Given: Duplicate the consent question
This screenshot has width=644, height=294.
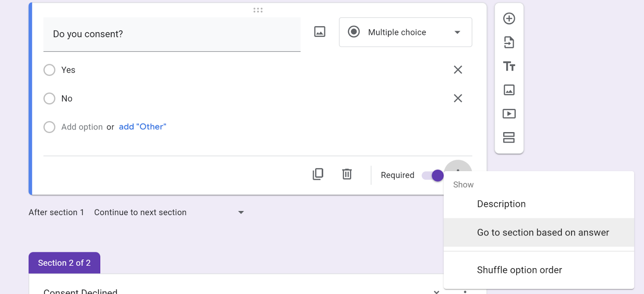Looking at the screenshot, I should [x=318, y=174].
